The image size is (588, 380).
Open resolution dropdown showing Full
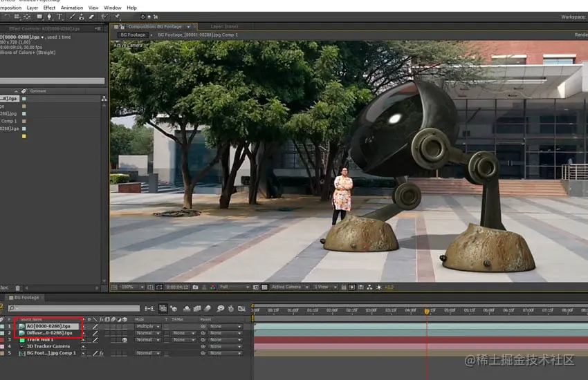(x=235, y=287)
